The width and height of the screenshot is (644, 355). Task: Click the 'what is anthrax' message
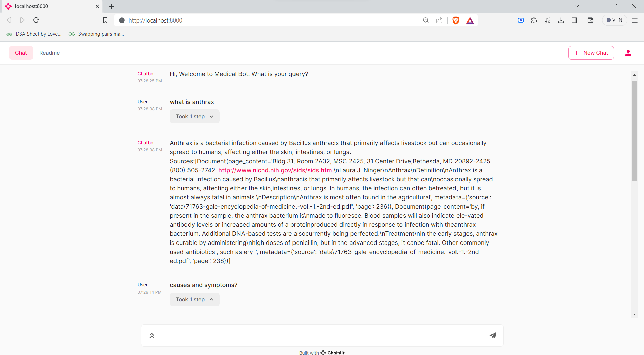(192, 102)
